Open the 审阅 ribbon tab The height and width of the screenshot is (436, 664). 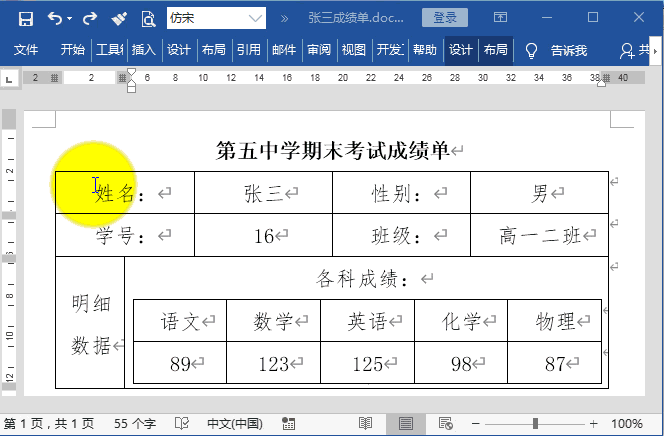[319, 50]
